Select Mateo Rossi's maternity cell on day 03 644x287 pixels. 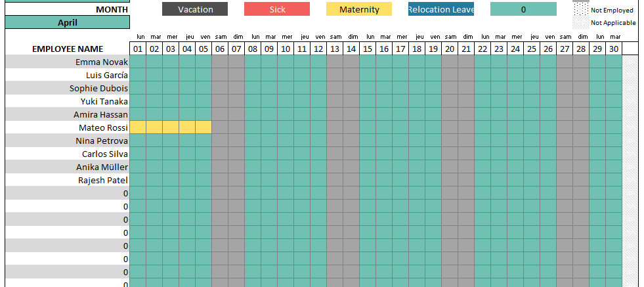click(x=171, y=127)
